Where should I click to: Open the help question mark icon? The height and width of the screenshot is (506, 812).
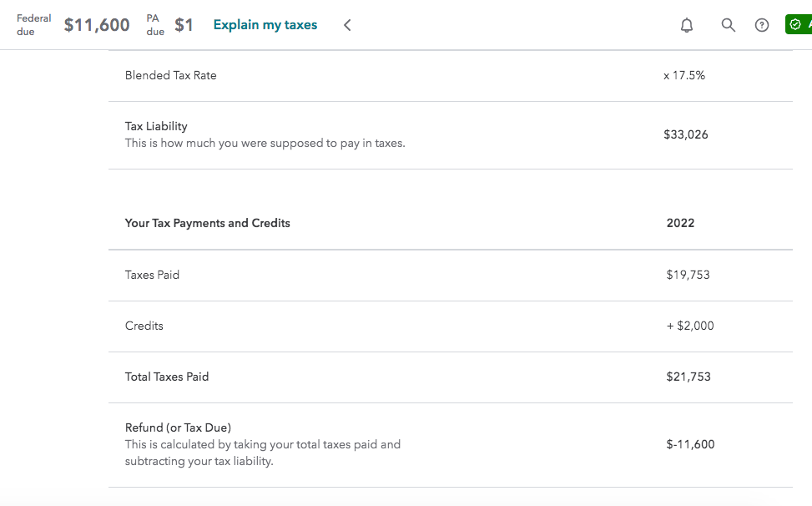[x=762, y=25]
